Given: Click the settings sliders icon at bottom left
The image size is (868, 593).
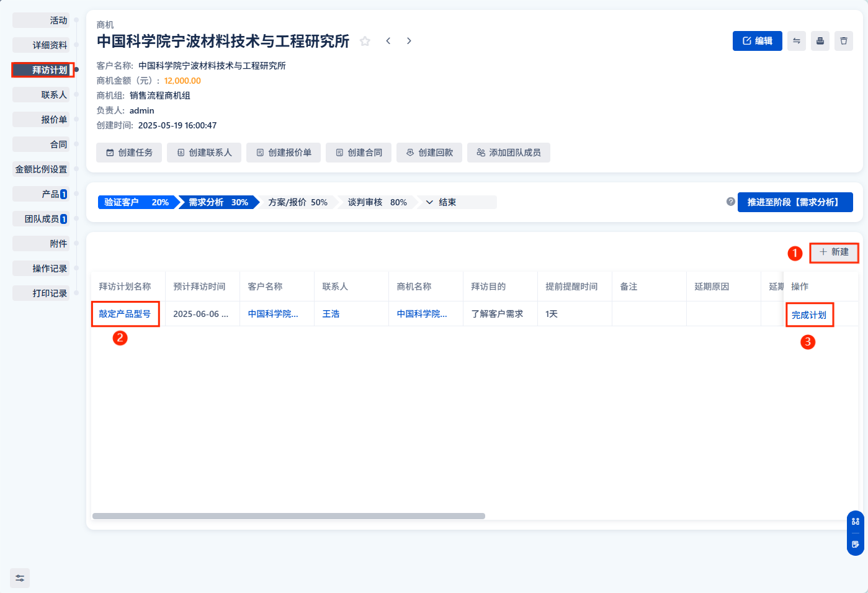Looking at the screenshot, I should click(20, 578).
